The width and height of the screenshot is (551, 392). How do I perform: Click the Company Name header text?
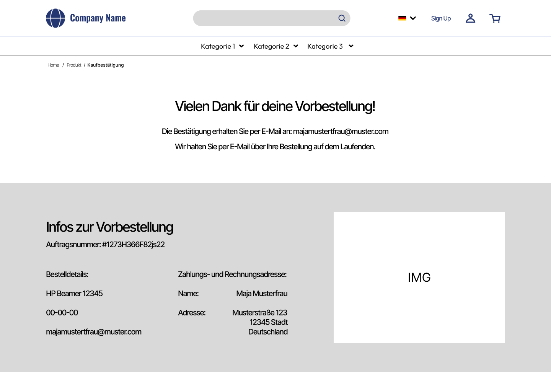tap(98, 18)
